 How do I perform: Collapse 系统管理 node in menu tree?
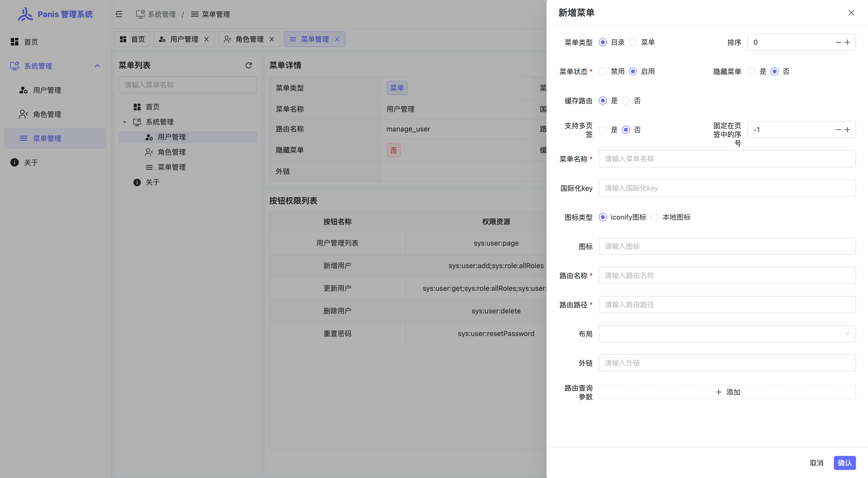(x=125, y=122)
